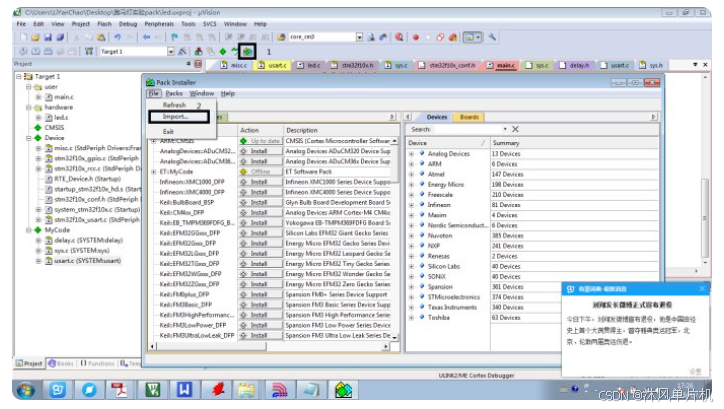Click the Download to flash LOAD icon
Screen dimensions: 724x409
[89, 51]
